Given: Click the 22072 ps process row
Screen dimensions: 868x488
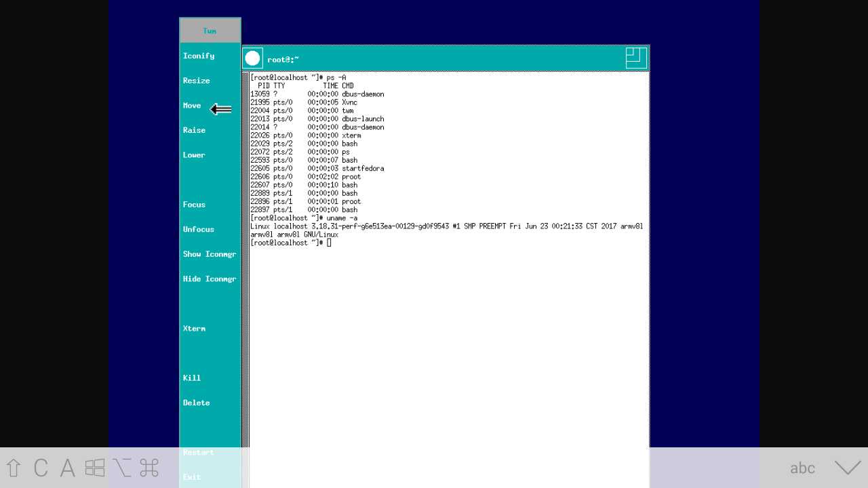Looking at the screenshot, I should 300,152.
